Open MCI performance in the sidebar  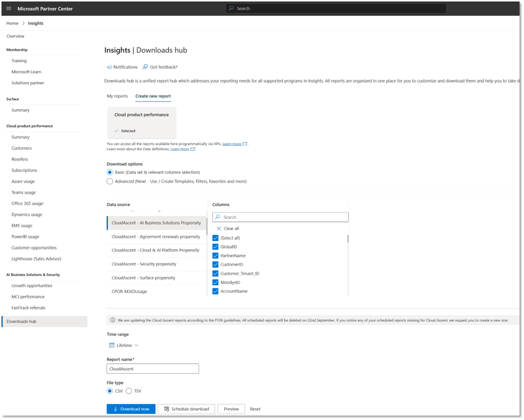(x=28, y=297)
